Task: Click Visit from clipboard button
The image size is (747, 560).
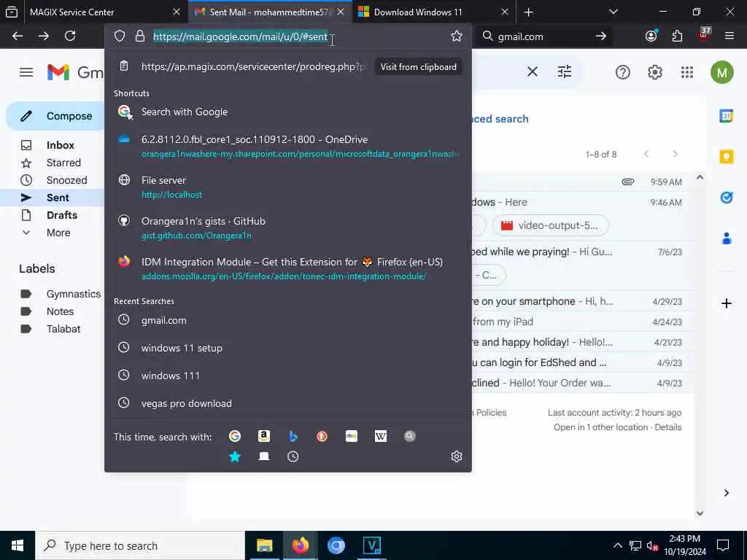Action: click(x=418, y=67)
